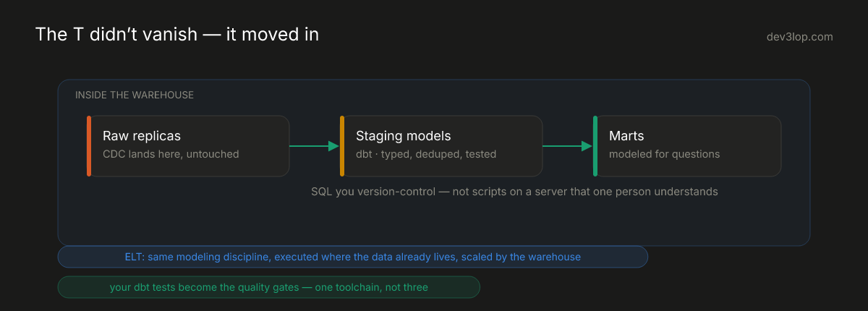This screenshot has width=868, height=311.
Task: Click the 'Raw replicas' heading text
Action: coord(142,136)
